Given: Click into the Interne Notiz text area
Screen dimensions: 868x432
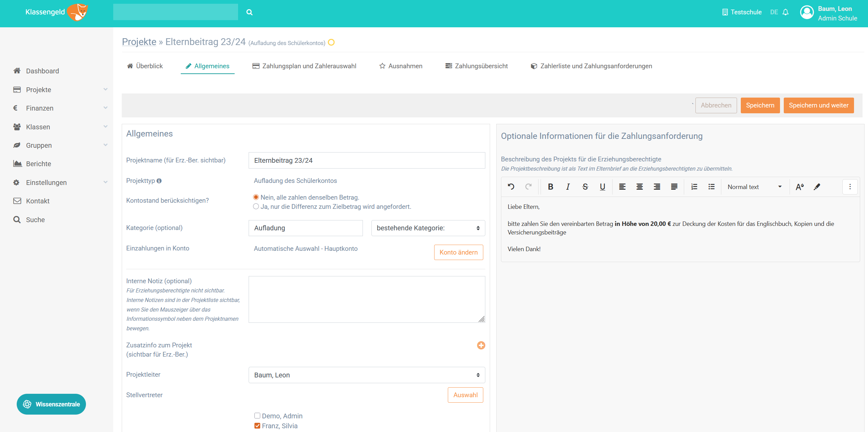Looking at the screenshot, I should point(367,299).
